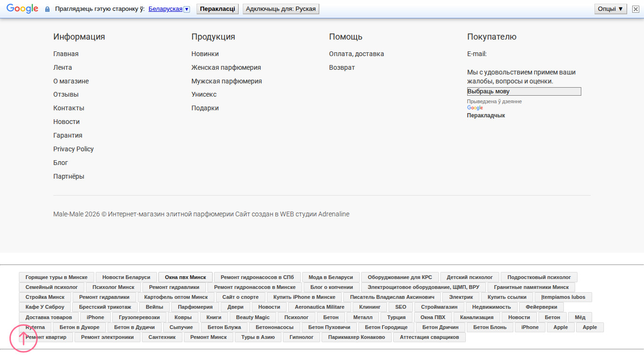Open Оплата, доставка help link
Viewport: 644px width, 362px height.
[x=356, y=54]
